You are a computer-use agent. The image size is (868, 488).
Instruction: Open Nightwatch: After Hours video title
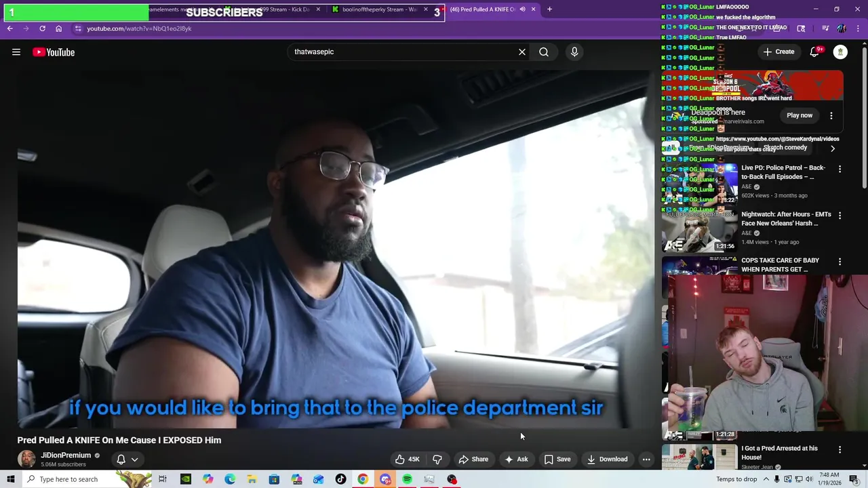[x=786, y=218]
